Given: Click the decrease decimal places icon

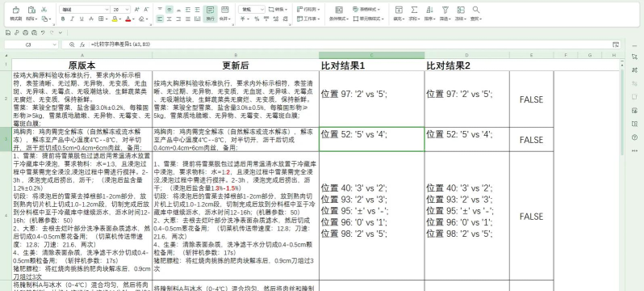Looking at the screenshot, I should (x=285, y=19).
